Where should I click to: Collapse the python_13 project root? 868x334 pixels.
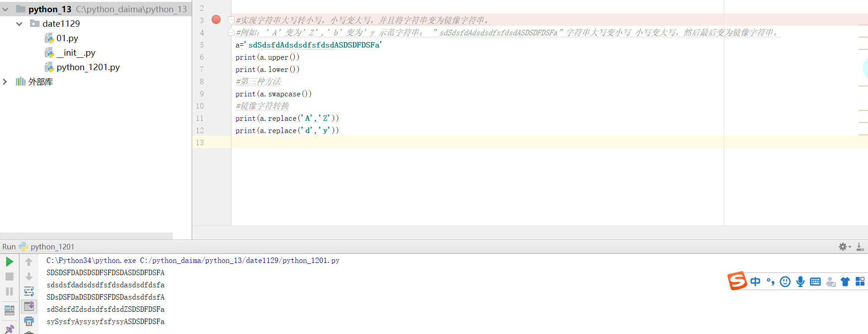pos(5,9)
